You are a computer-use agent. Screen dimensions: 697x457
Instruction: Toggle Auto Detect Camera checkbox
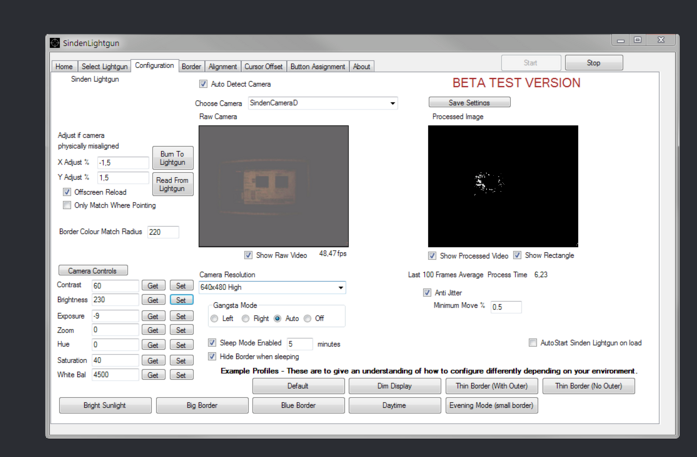(x=203, y=84)
